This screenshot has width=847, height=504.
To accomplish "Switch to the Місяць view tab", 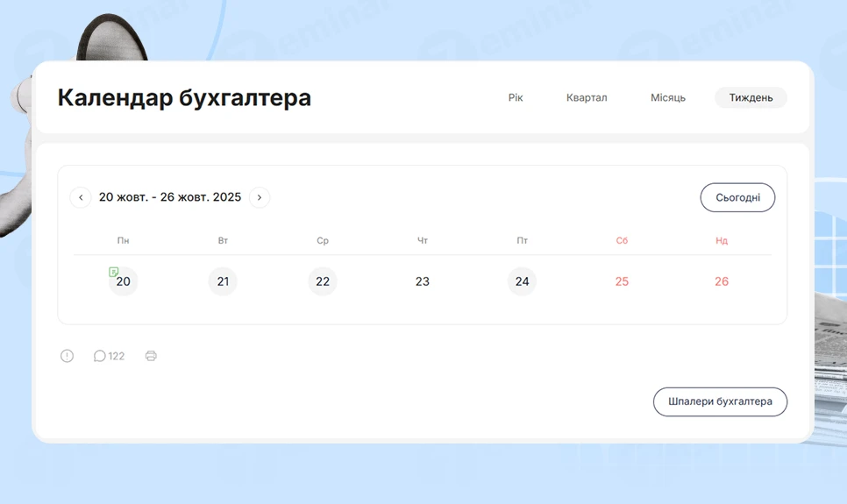I will (x=668, y=98).
